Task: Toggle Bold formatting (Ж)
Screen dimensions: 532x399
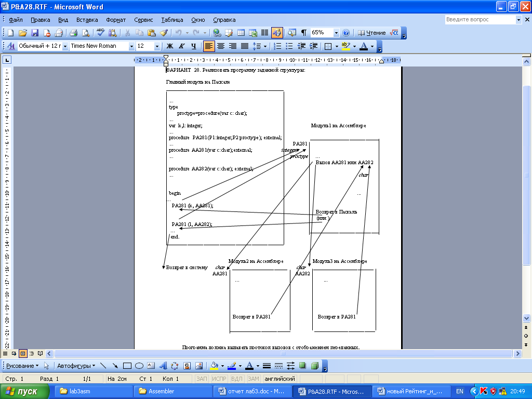Action: point(170,46)
